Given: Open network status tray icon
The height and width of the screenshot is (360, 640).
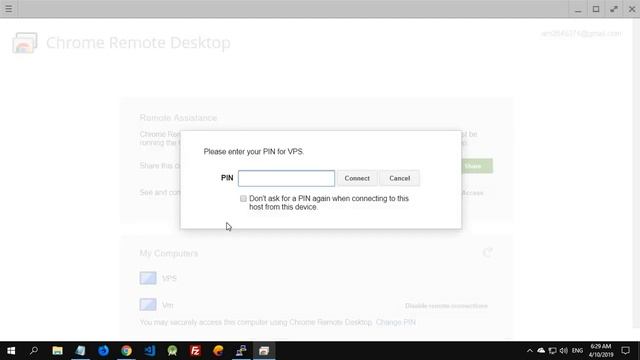Looking at the screenshot, I should point(552,351).
